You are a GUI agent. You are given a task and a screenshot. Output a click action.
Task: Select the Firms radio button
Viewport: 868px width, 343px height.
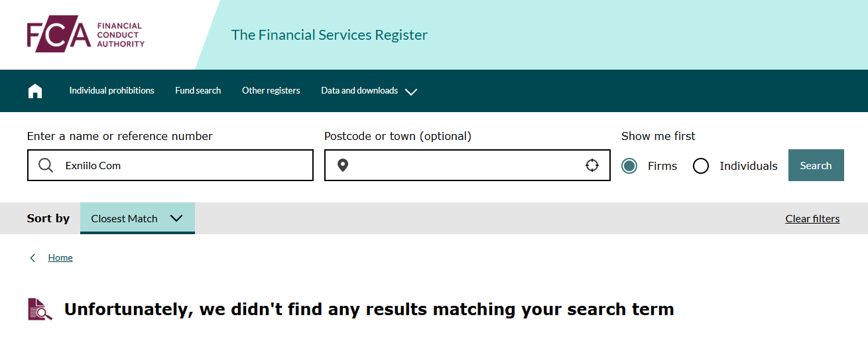coord(629,166)
